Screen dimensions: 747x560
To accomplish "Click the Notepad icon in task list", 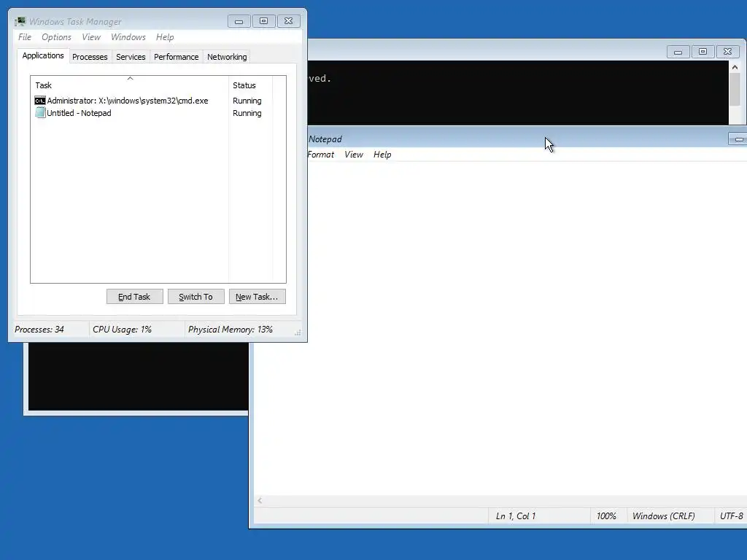I will pyautogui.click(x=40, y=113).
